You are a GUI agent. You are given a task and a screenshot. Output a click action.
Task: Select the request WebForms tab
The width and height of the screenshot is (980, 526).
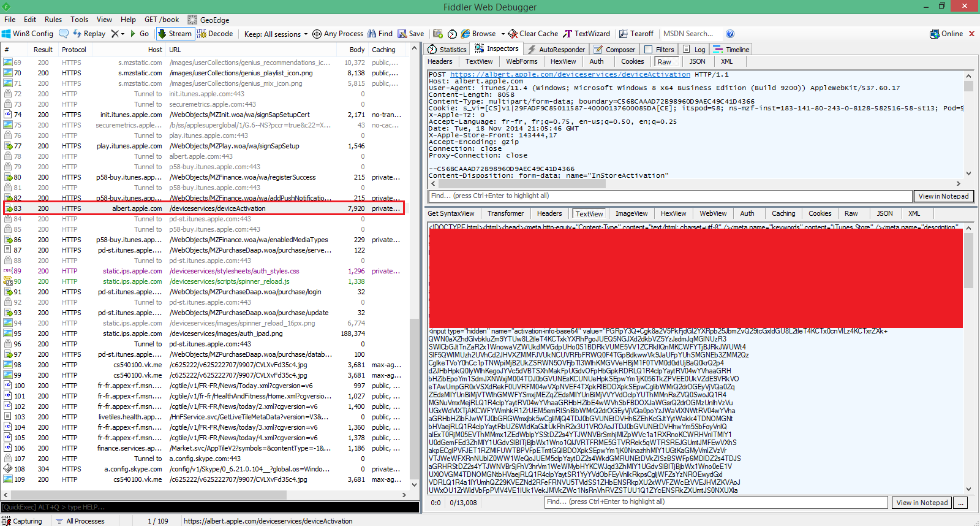pyautogui.click(x=522, y=61)
